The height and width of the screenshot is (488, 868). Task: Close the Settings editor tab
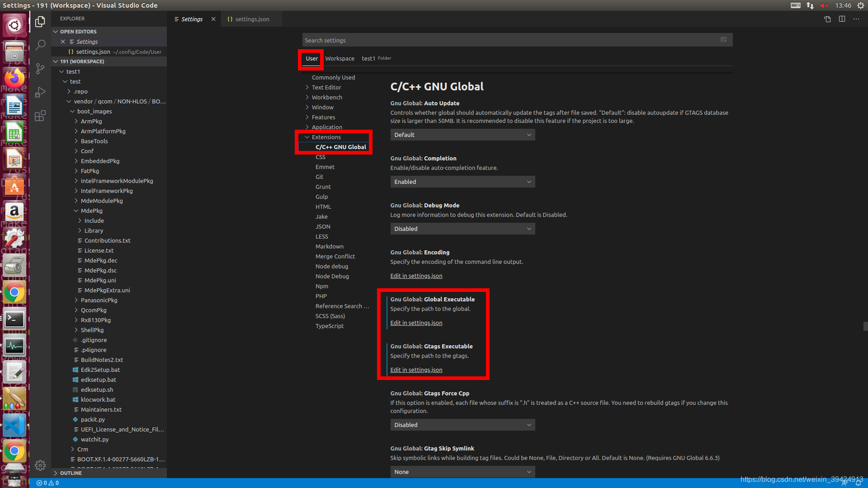coord(213,19)
